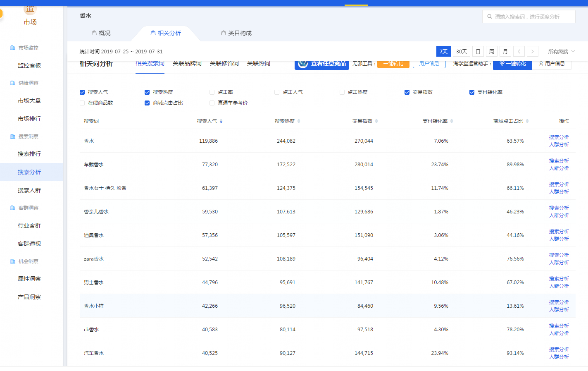Screen dimensions: 588x371
Task: Switch to the 类目构成 tab
Action: (236, 33)
